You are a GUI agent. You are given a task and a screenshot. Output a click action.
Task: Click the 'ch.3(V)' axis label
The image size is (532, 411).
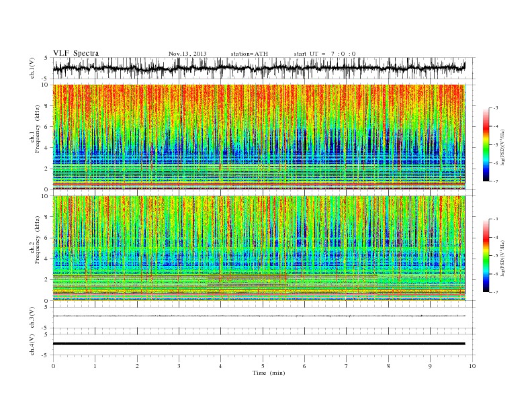coord(32,318)
